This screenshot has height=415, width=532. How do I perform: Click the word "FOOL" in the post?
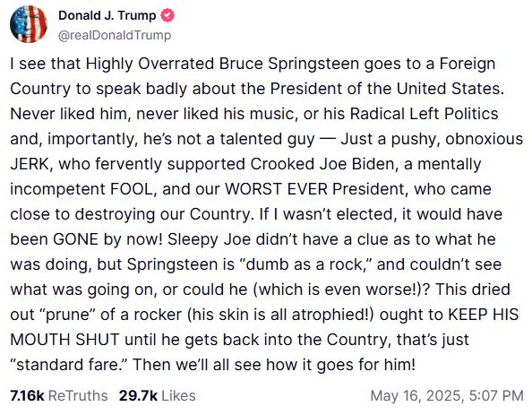click(x=133, y=189)
